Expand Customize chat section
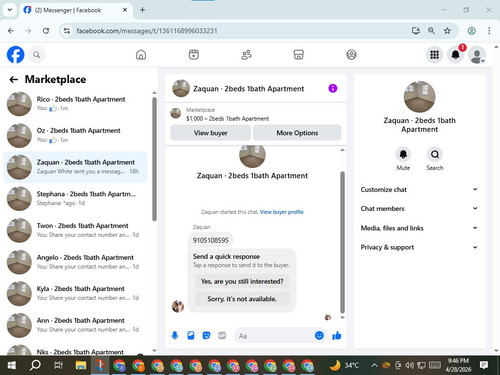 tap(419, 189)
